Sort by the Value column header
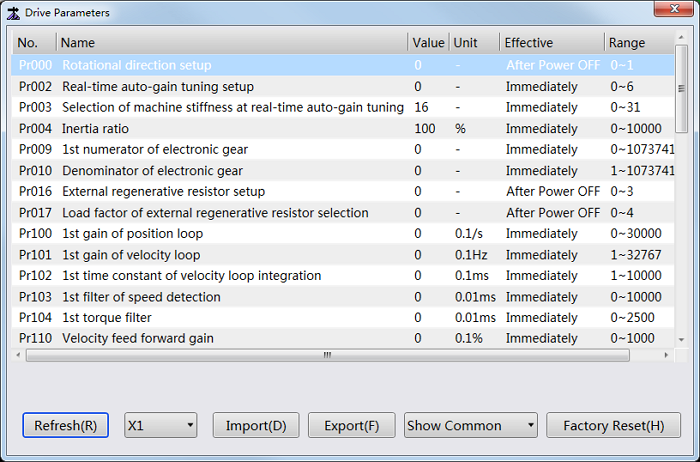700x462 pixels. pos(428,43)
